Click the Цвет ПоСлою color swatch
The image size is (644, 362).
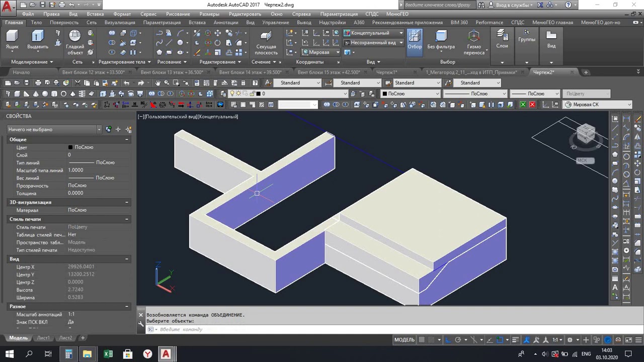coord(70,147)
